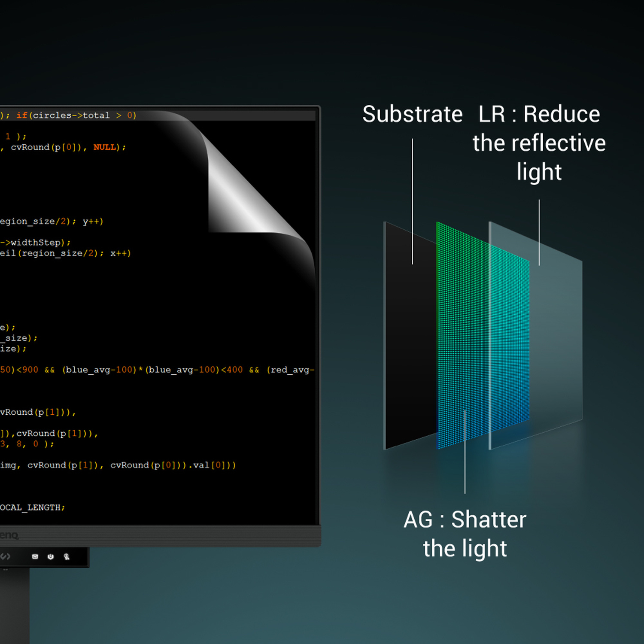Click the "3, 8, 0 );" code line
644x644 pixels.
pos(27,444)
